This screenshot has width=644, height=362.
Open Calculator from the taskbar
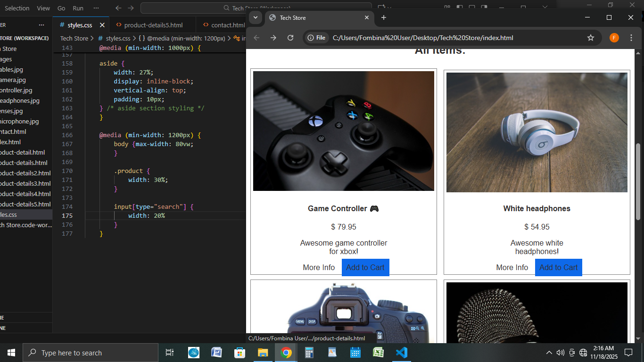click(x=309, y=353)
